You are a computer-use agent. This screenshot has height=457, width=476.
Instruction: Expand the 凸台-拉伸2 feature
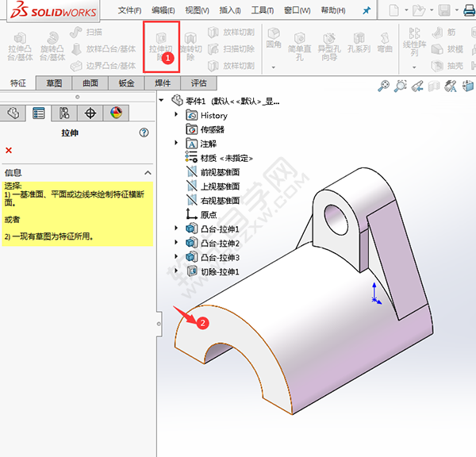pyautogui.click(x=176, y=242)
